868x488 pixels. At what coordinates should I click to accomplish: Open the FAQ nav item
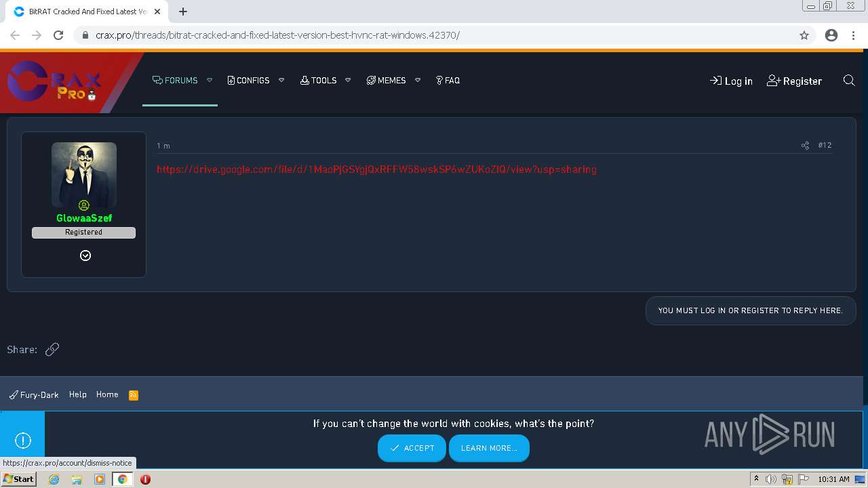pyautogui.click(x=448, y=80)
